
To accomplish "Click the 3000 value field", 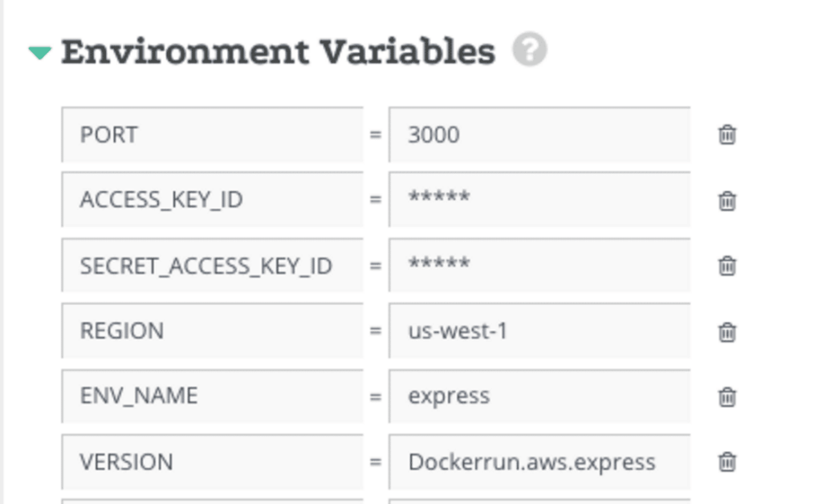I will [539, 135].
